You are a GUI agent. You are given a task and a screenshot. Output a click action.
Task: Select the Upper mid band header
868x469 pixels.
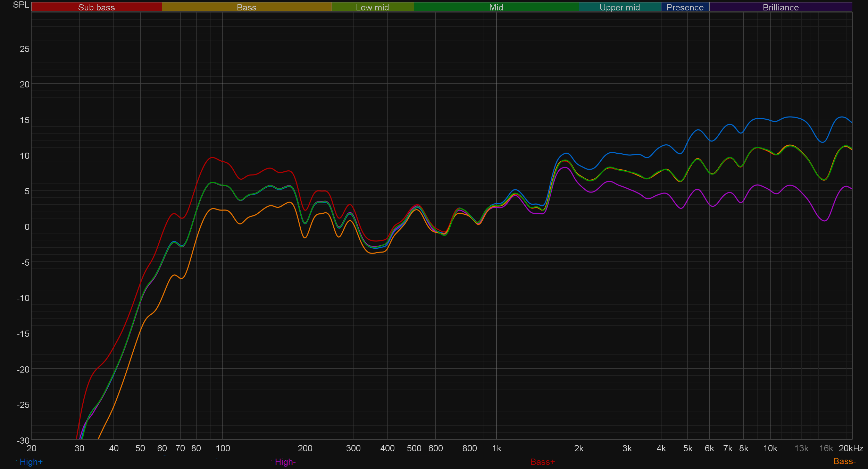(x=620, y=7)
